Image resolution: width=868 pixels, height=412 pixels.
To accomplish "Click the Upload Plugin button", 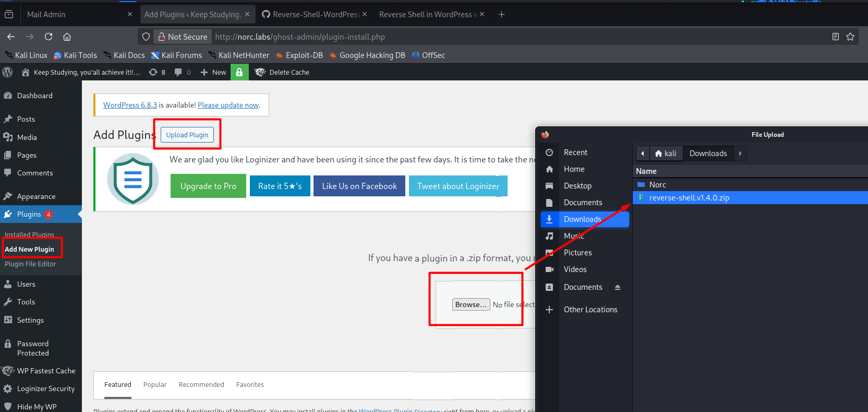I will click(187, 135).
